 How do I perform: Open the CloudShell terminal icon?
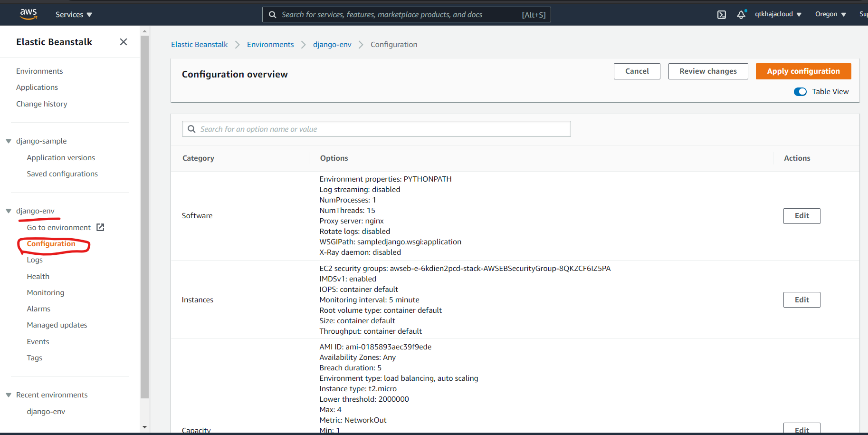point(722,15)
